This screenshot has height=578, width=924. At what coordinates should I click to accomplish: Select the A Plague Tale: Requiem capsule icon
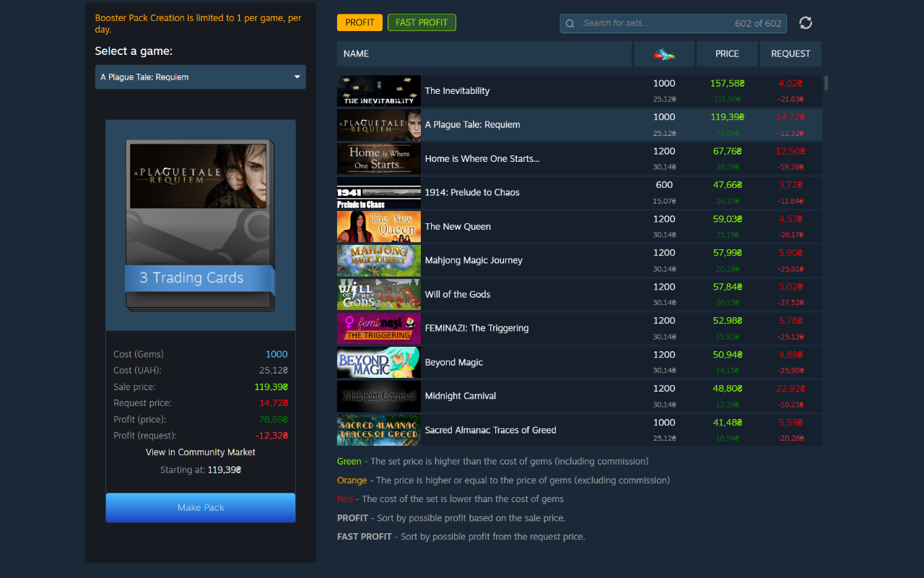(x=378, y=124)
